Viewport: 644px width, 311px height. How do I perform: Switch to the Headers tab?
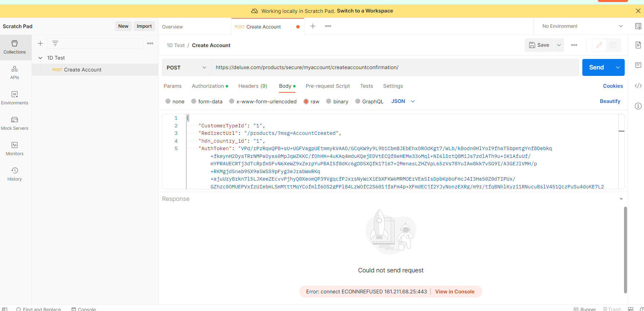tap(253, 86)
